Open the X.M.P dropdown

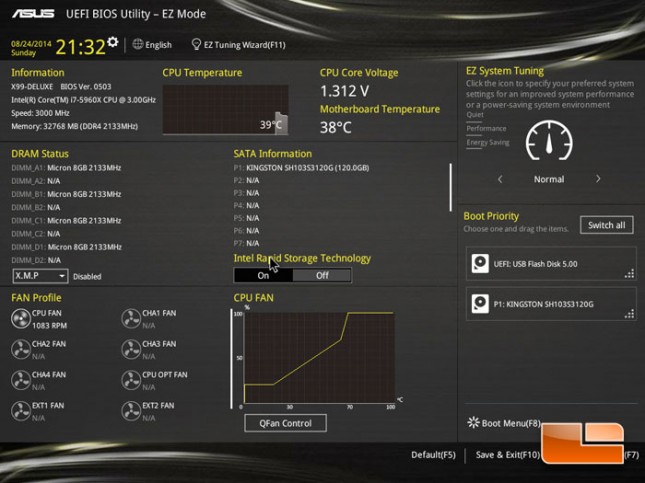[x=40, y=276]
